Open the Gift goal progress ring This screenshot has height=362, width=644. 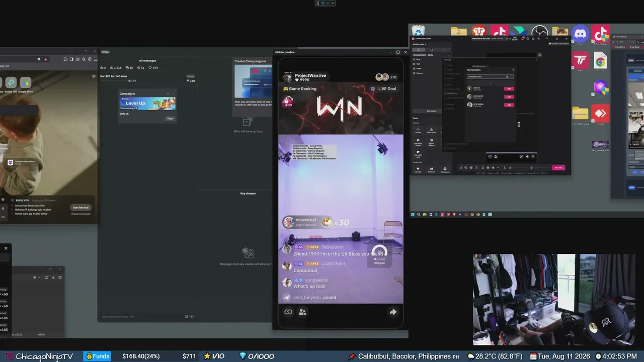click(x=379, y=253)
